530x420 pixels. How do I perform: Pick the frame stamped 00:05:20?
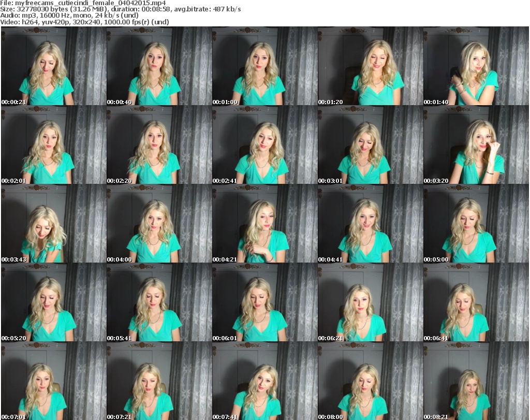[54, 302]
